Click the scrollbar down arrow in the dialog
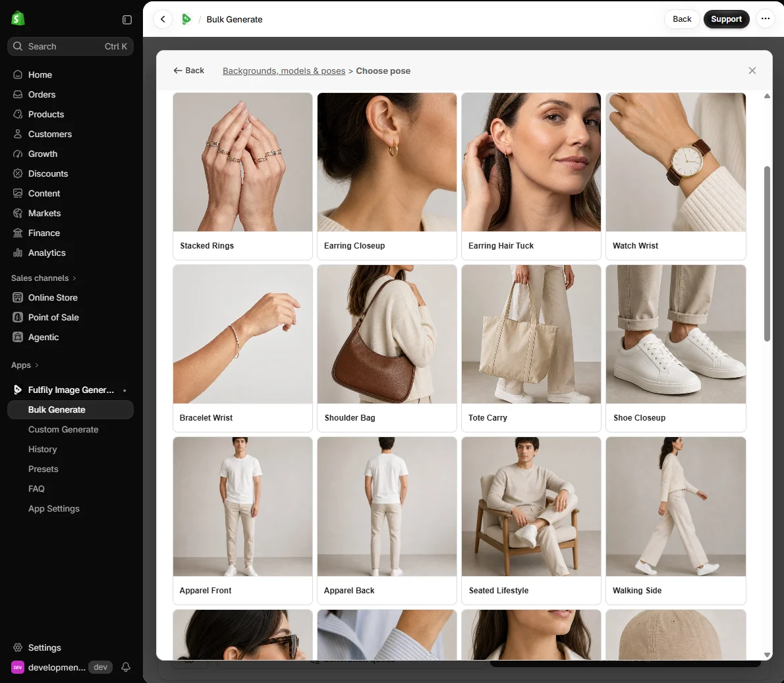The image size is (784, 683). point(766,655)
